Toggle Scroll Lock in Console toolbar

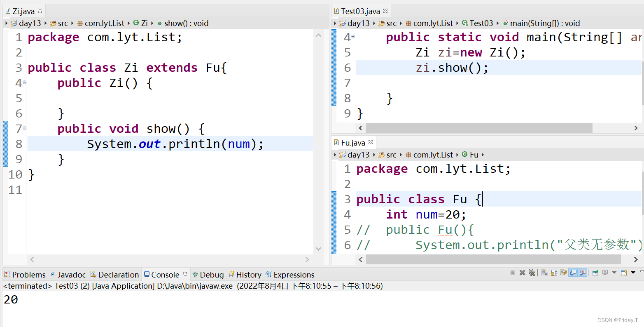coord(554,273)
